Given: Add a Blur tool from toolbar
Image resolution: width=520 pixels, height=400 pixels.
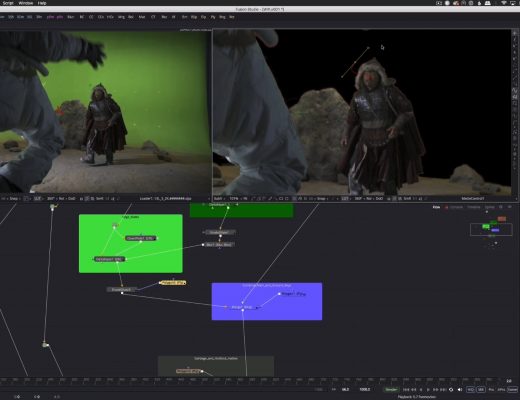Looking at the screenshot, I should (70, 17).
